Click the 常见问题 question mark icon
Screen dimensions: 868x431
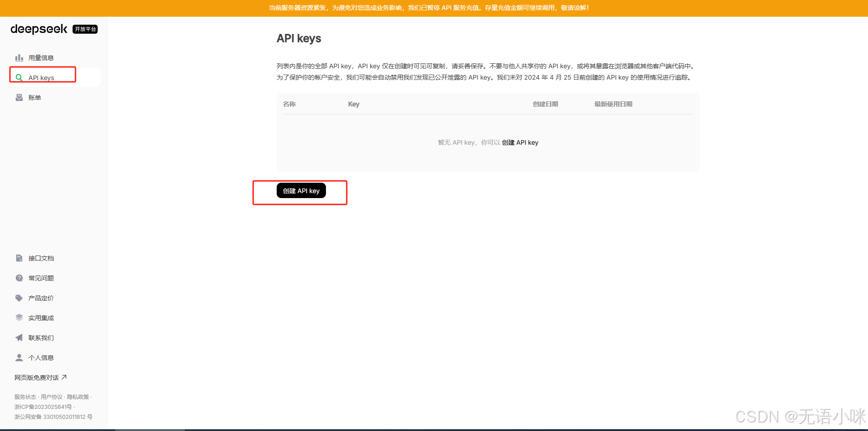click(x=19, y=278)
